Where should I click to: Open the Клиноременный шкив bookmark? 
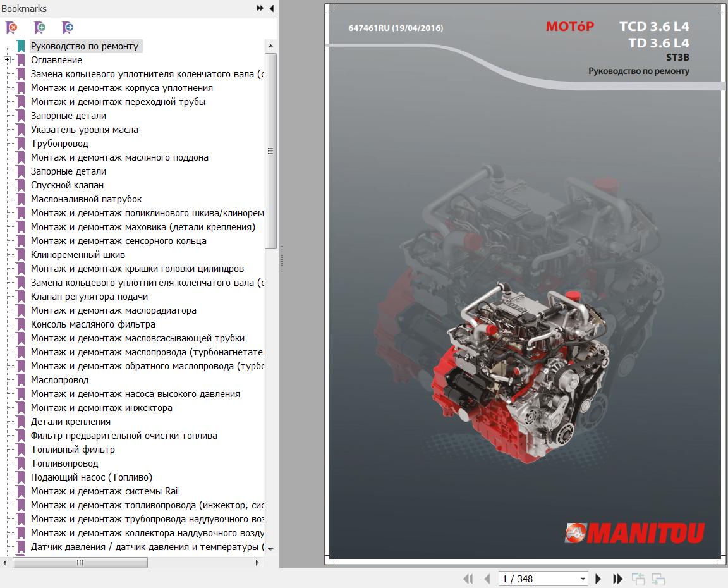[x=78, y=255]
